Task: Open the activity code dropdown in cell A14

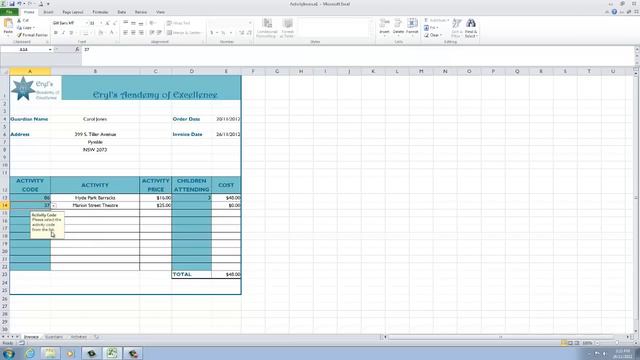Action: pos(53,206)
